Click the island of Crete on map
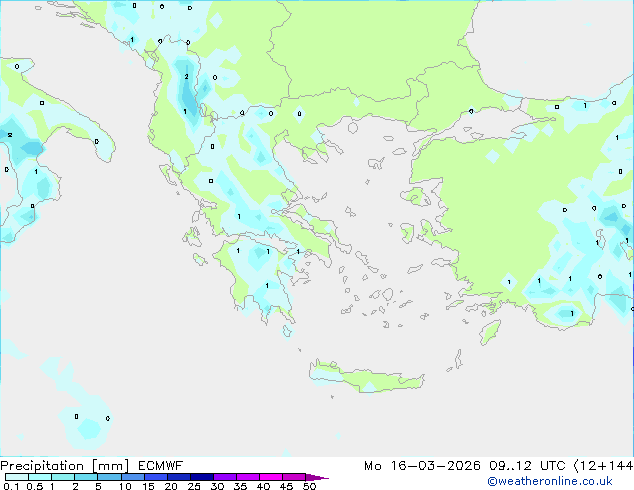 [x=366, y=376]
